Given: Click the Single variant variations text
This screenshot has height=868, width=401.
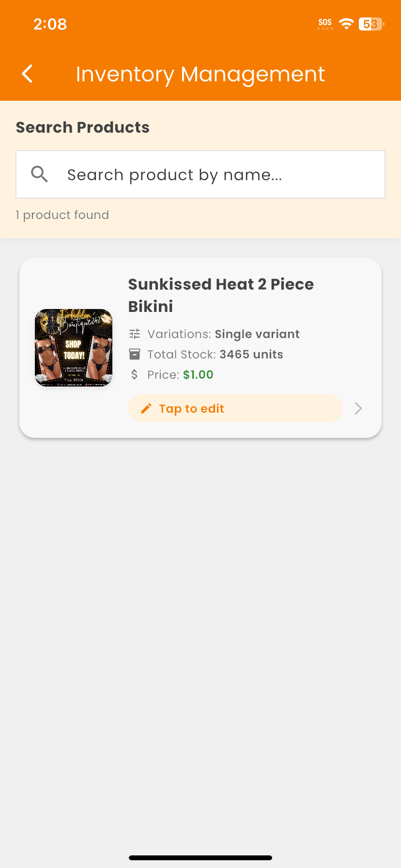Looking at the screenshot, I should 257,334.
